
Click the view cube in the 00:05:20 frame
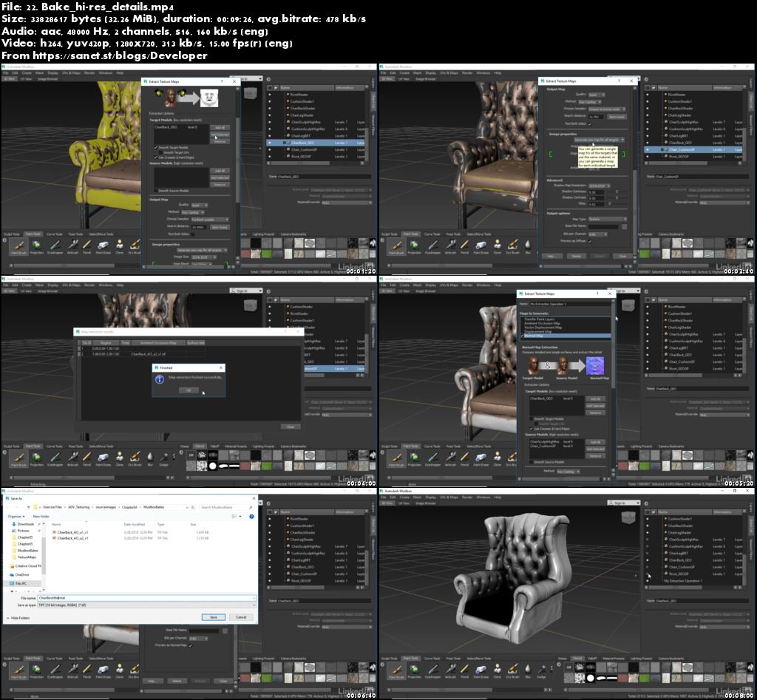pos(628,305)
